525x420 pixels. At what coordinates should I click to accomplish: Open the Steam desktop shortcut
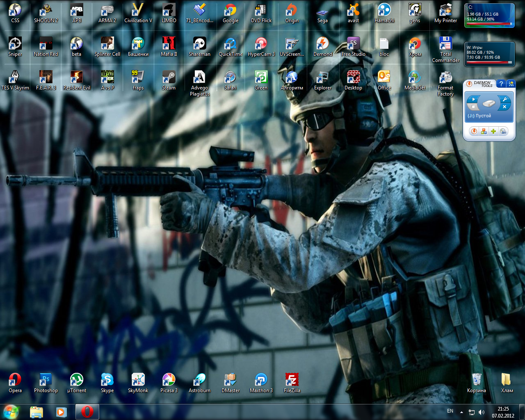pos(169,80)
